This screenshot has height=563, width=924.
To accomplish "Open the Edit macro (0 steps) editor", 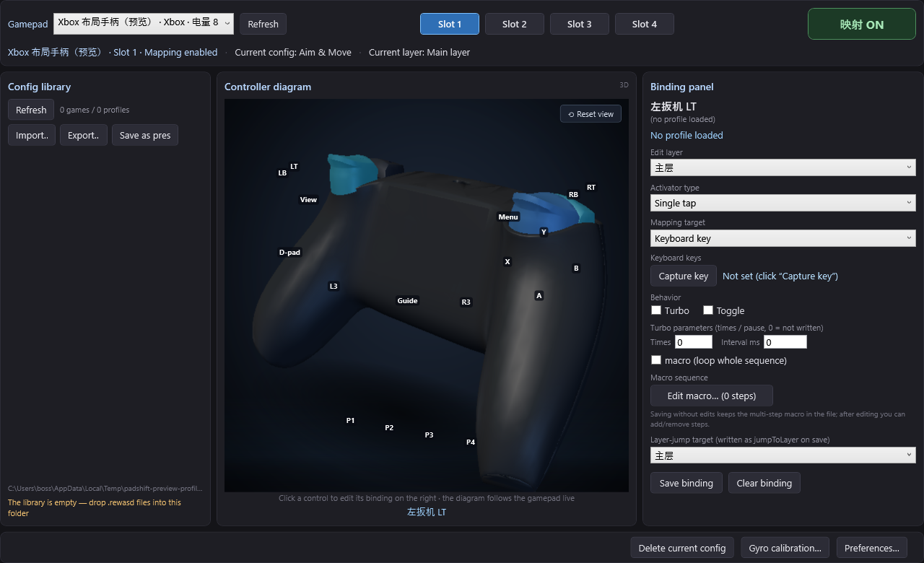I will point(712,396).
